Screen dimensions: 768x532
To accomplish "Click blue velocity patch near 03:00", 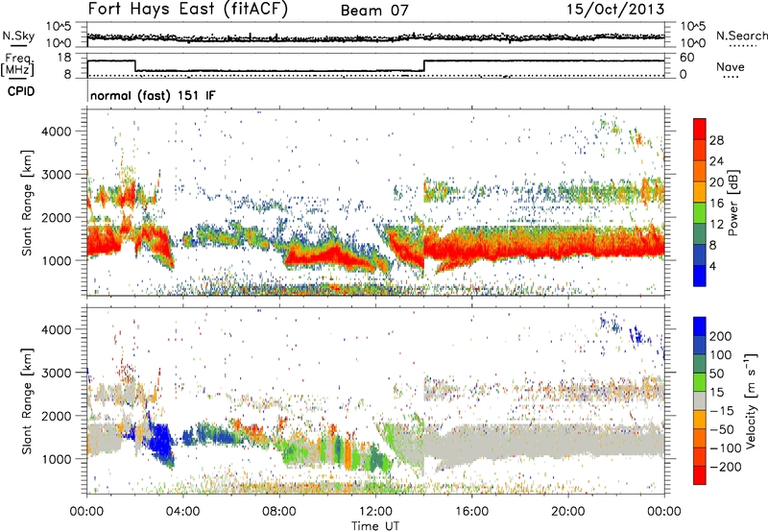I will (x=160, y=441).
